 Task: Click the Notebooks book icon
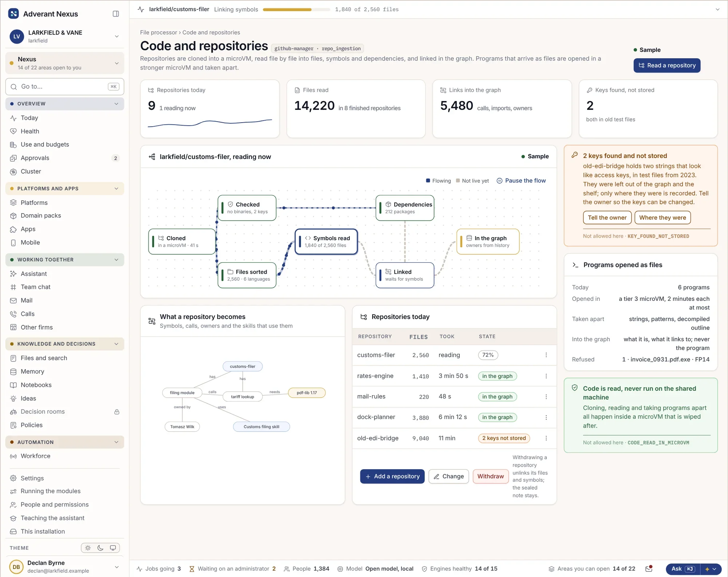point(13,385)
